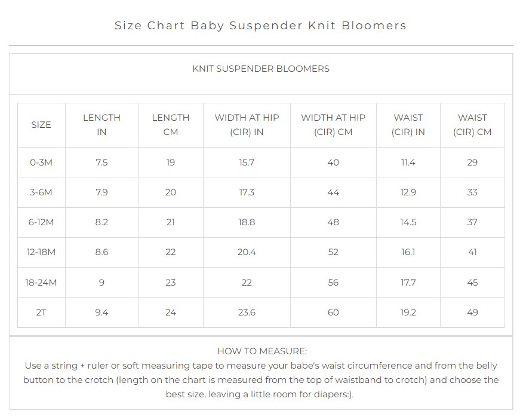Select the KNIT SUSPENDER BLOOMERS heading

pyautogui.click(x=261, y=69)
